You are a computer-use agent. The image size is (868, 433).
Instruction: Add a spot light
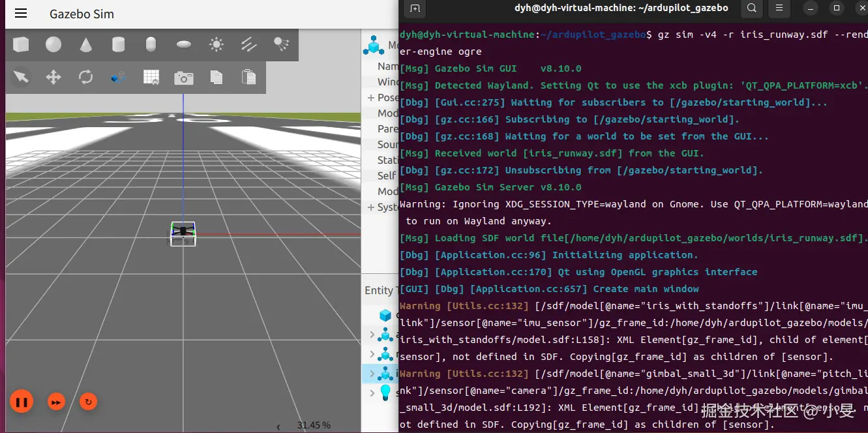pos(282,44)
